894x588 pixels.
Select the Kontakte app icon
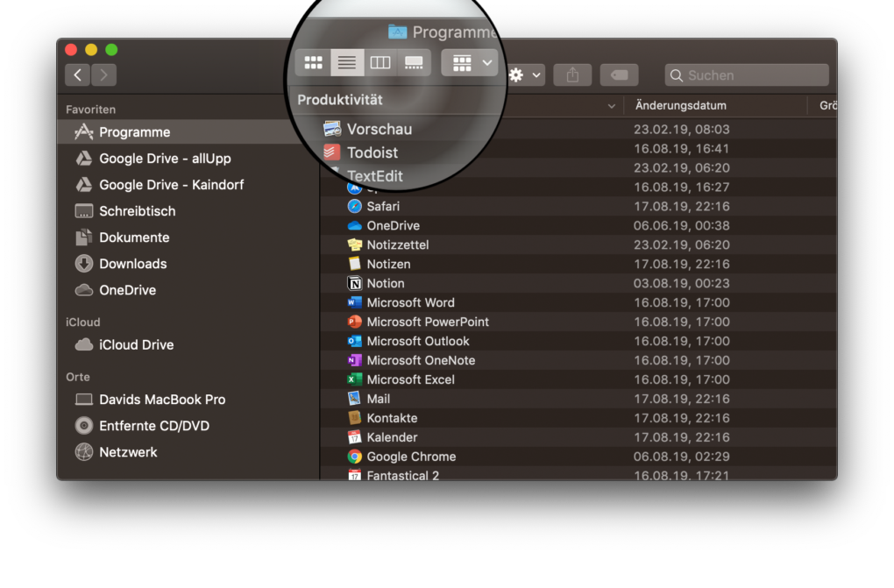[355, 418]
